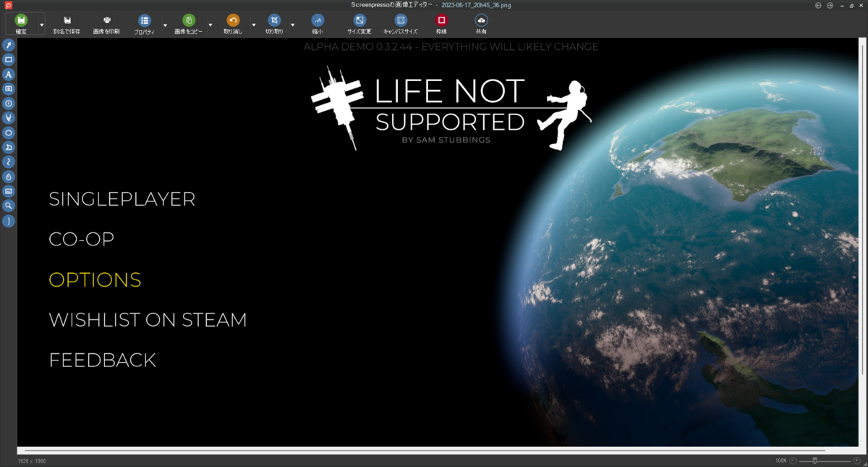Click 画像を印刷 (print image) icon
Screen dimensions: 868x467
[107, 20]
